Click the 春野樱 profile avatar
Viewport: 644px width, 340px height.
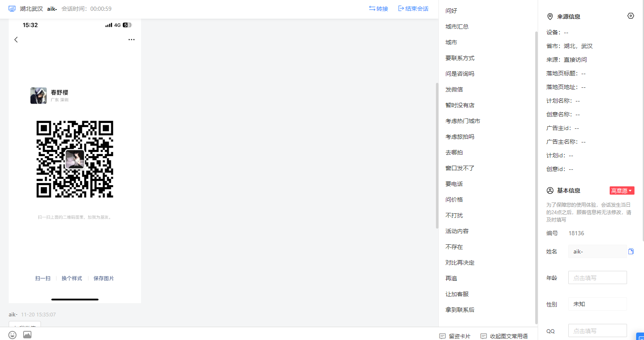click(x=38, y=96)
